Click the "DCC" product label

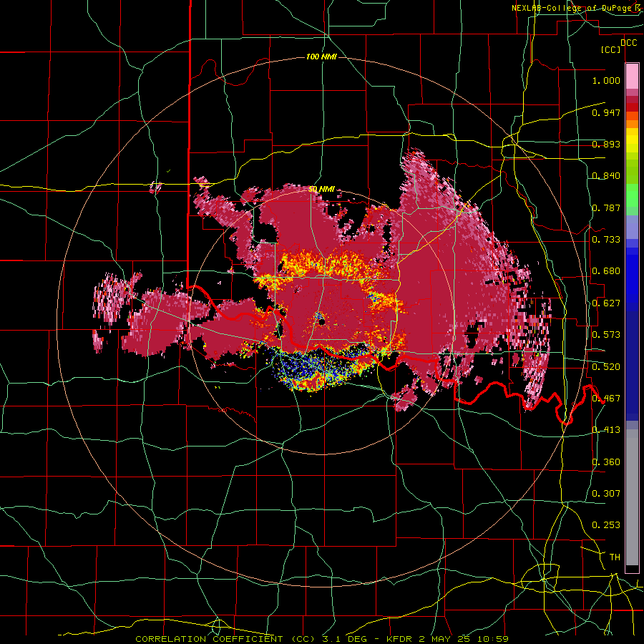click(x=629, y=43)
